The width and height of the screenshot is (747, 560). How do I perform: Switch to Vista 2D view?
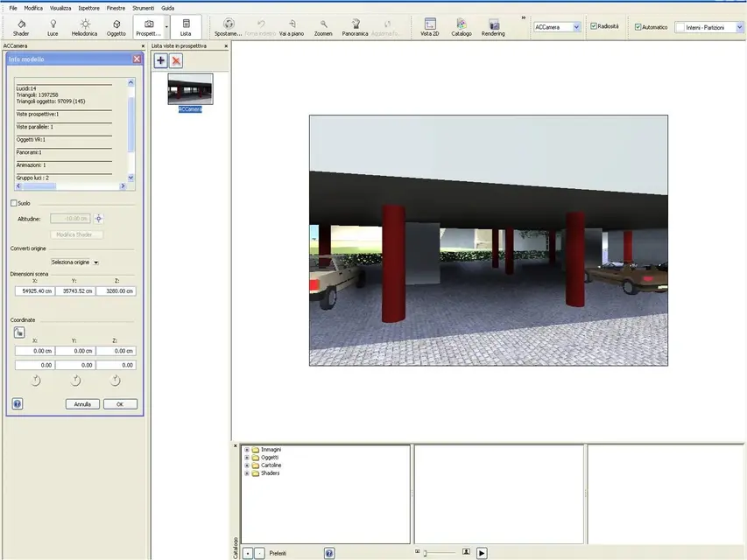[x=430, y=27]
